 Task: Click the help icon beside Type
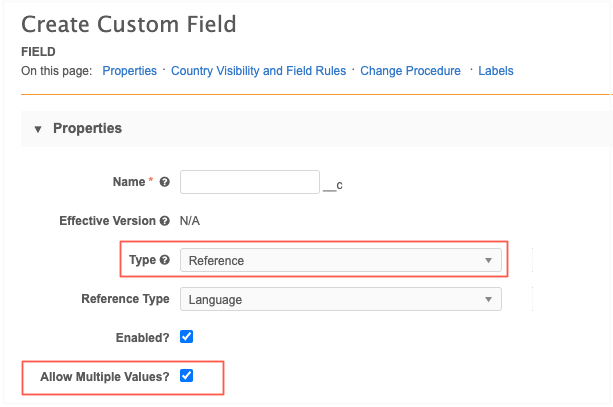pyautogui.click(x=164, y=260)
